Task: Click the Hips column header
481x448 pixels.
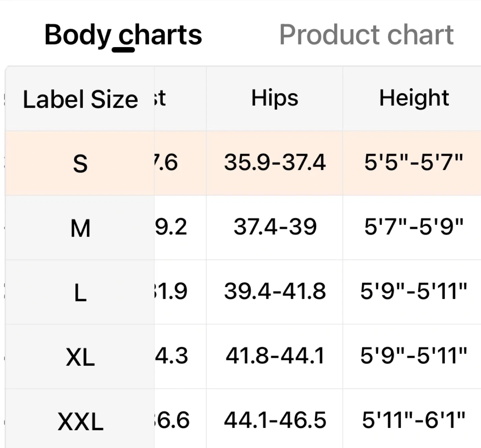Action: point(275,98)
